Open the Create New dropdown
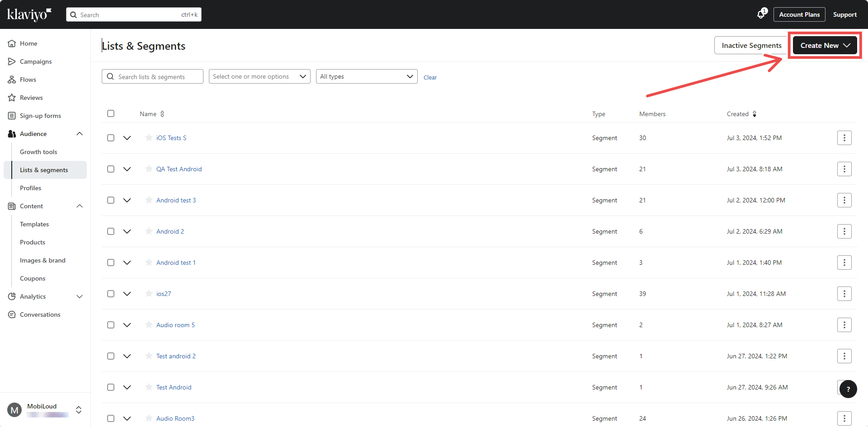The height and width of the screenshot is (427, 868). (825, 45)
